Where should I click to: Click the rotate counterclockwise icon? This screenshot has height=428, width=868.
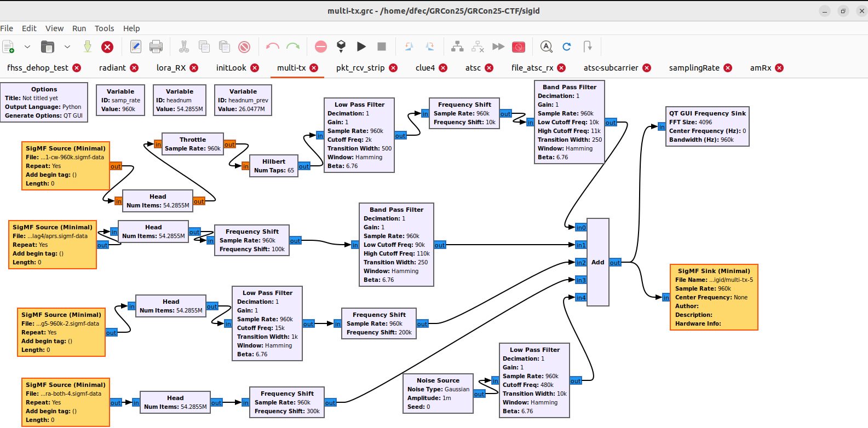pos(409,47)
